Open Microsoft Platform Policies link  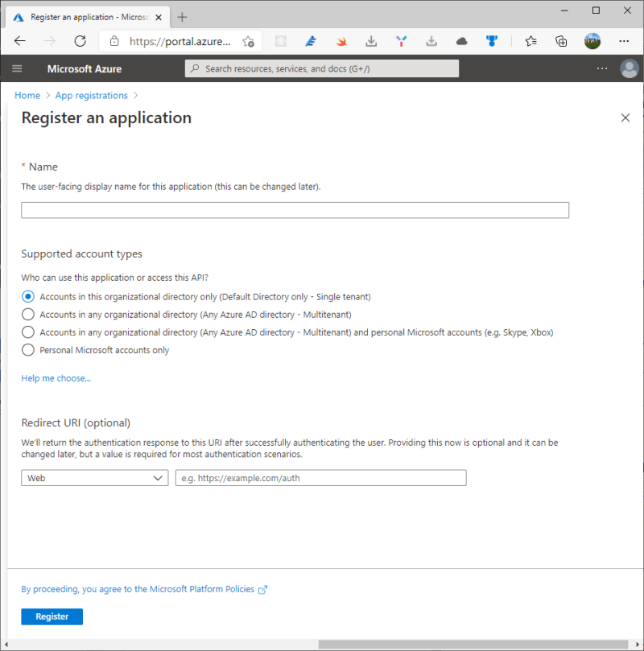tap(144, 589)
